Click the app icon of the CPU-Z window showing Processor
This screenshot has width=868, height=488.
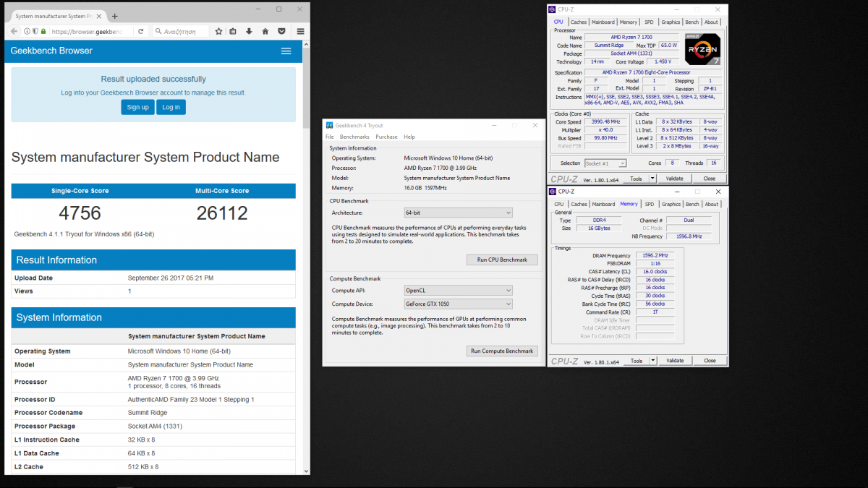(x=553, y=9)
